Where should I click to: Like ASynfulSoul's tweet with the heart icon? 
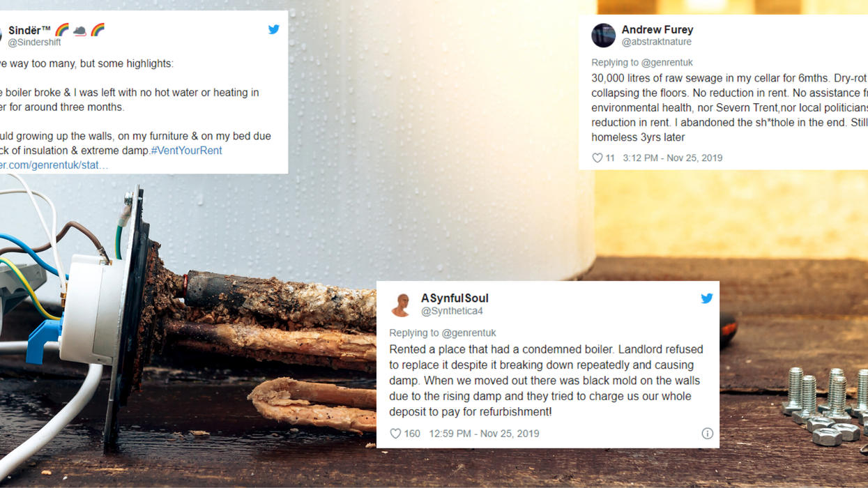[x=395, y=434]
